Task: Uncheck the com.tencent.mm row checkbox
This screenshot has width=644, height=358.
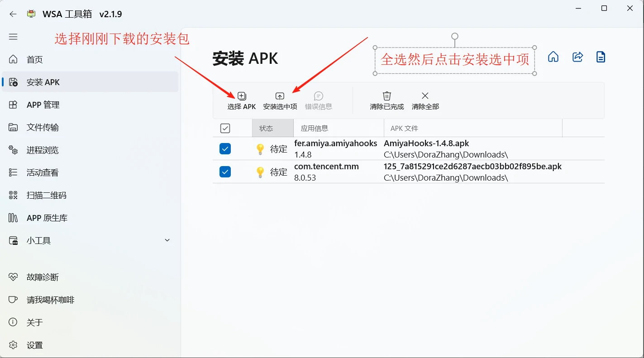Action: click(x=225, y=172)
